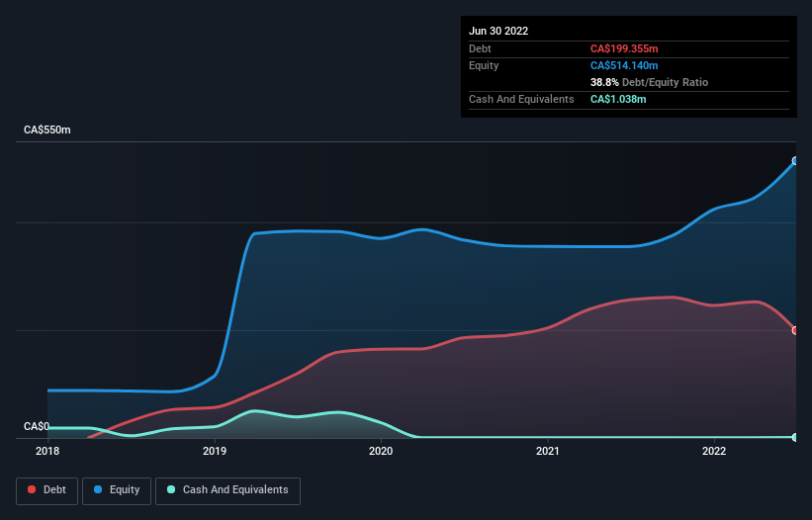This screenshot has width=812, height=520.
Task: Select the 2018 x-axis label
Action: [x=47, y=451]
